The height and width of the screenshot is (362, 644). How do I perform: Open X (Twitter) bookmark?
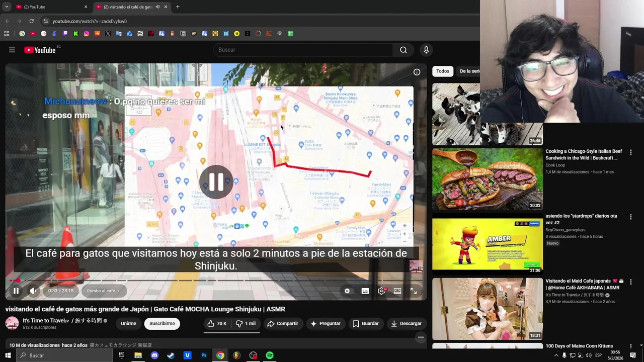click(108, 34)
